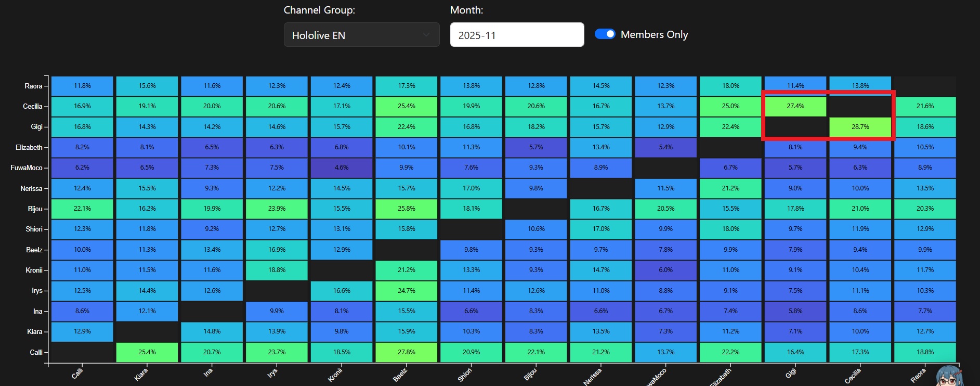
Task: Click the Month field showing 2025-11
Action: (x=517, y=35)
